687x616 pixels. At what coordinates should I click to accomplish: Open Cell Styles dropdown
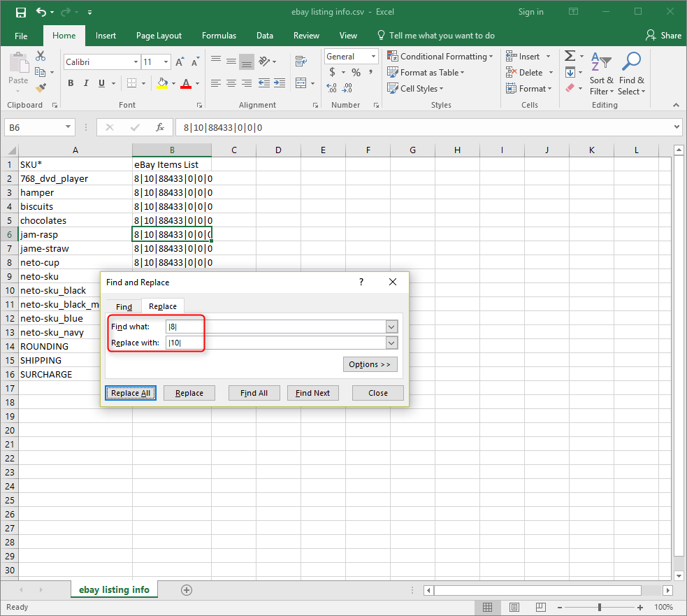pos(415,89)
